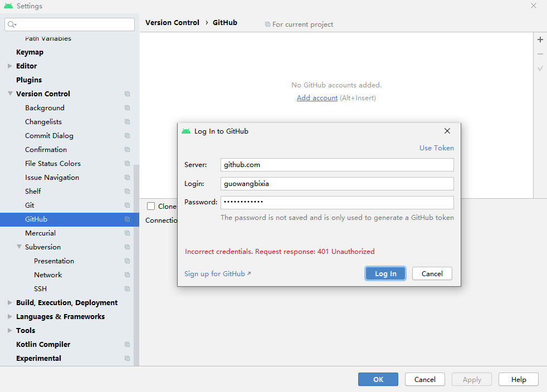
Task: Focus the Password input field
Action: coord(337,202)
